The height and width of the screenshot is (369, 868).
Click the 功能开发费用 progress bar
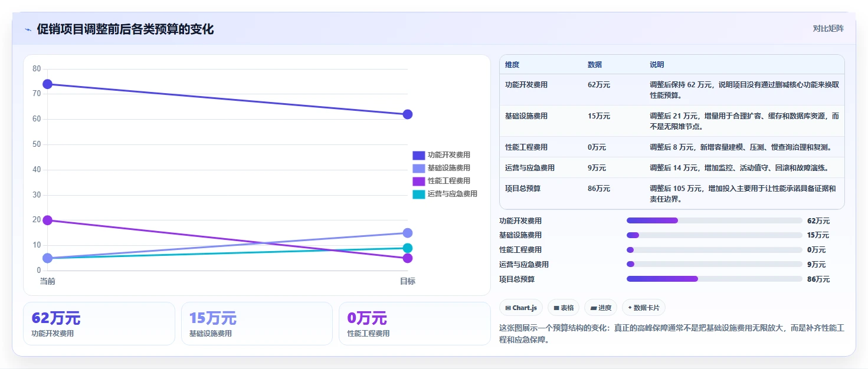(x=715, y=220)
